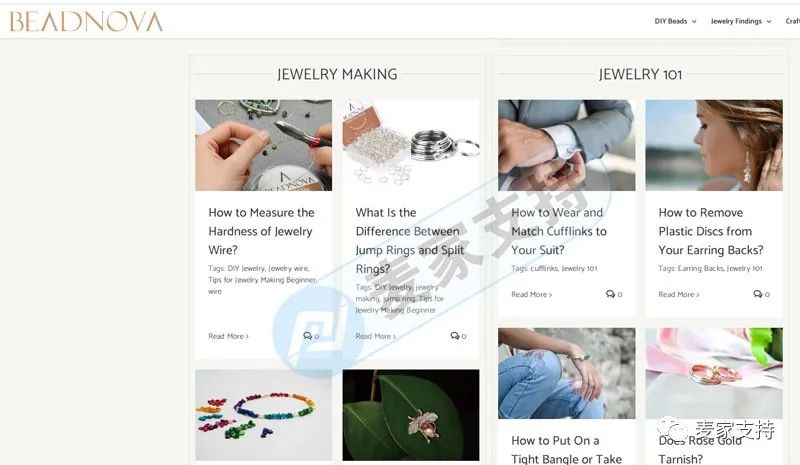This screenshot has width=800, height=465.
Task: Open Read More for jewelry wire hardness
Action: tap(228, 336)
